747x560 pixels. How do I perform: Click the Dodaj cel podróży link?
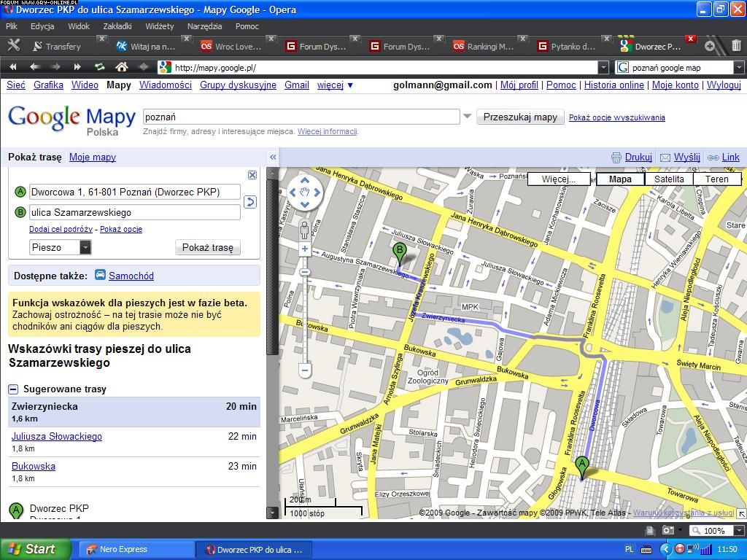pos(61,229)
